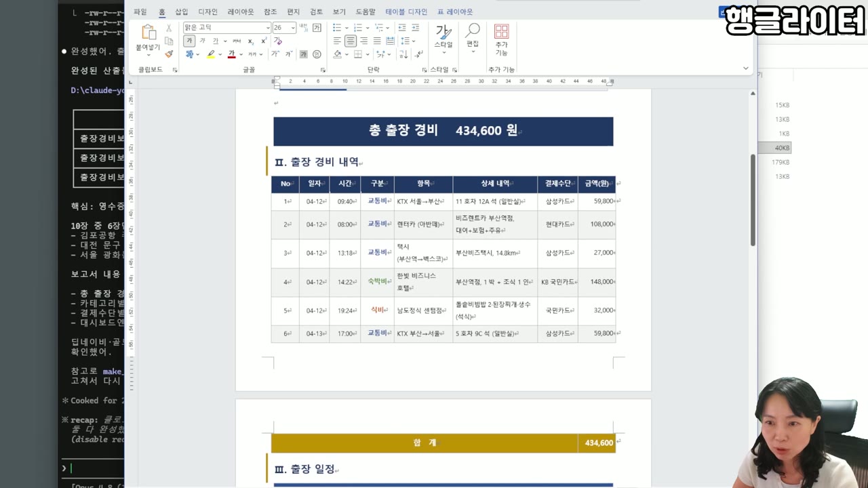Click the 148,000 amount cell

[x=597, y=282]
